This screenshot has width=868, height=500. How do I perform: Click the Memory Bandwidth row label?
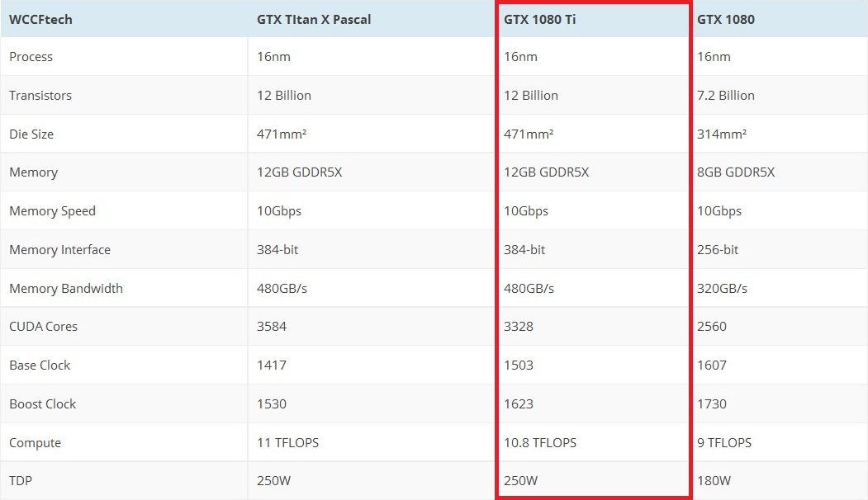point(66,288)
